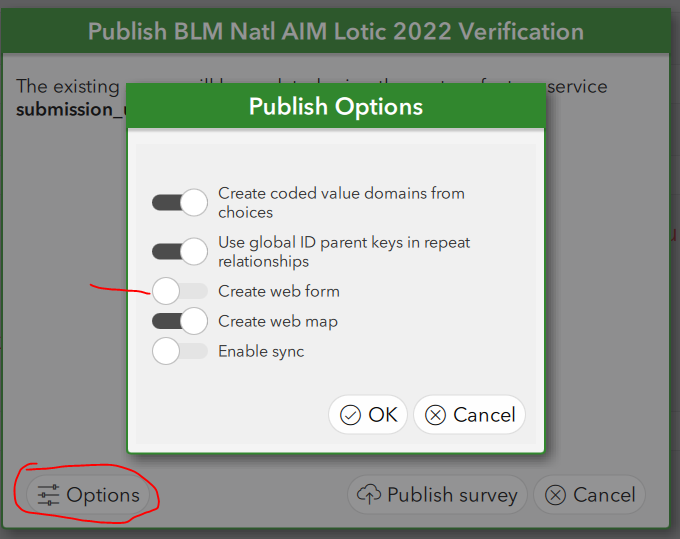
Task: Confirm Publish Options with the OK button
Action: [368, 415]
